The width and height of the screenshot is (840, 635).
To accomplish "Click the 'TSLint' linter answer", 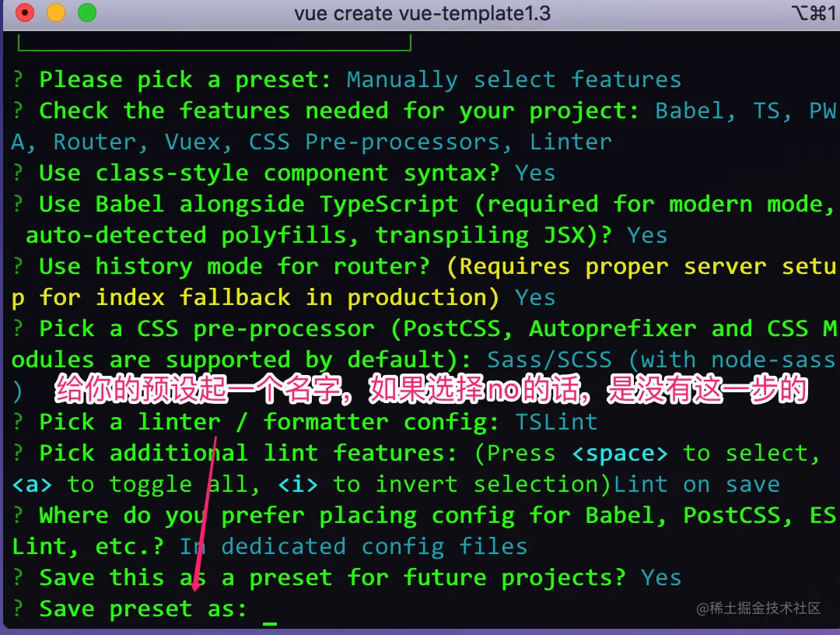I will coord(556,423).
